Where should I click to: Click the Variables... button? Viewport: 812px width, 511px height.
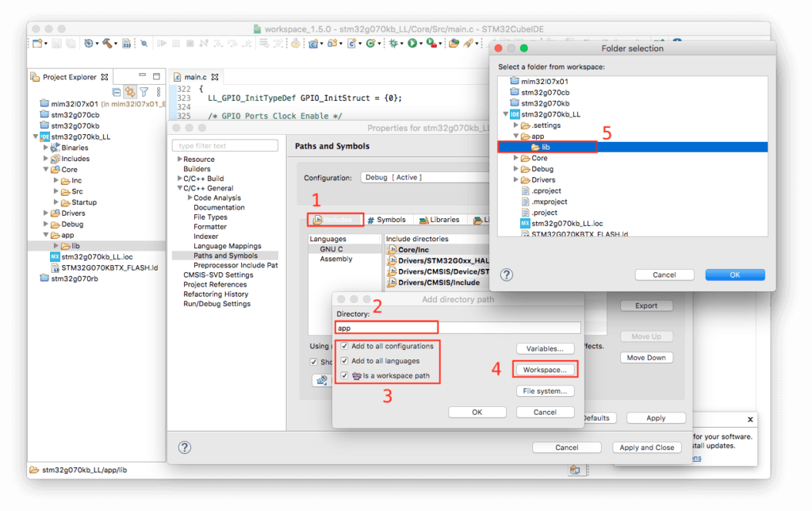[545, 348]
